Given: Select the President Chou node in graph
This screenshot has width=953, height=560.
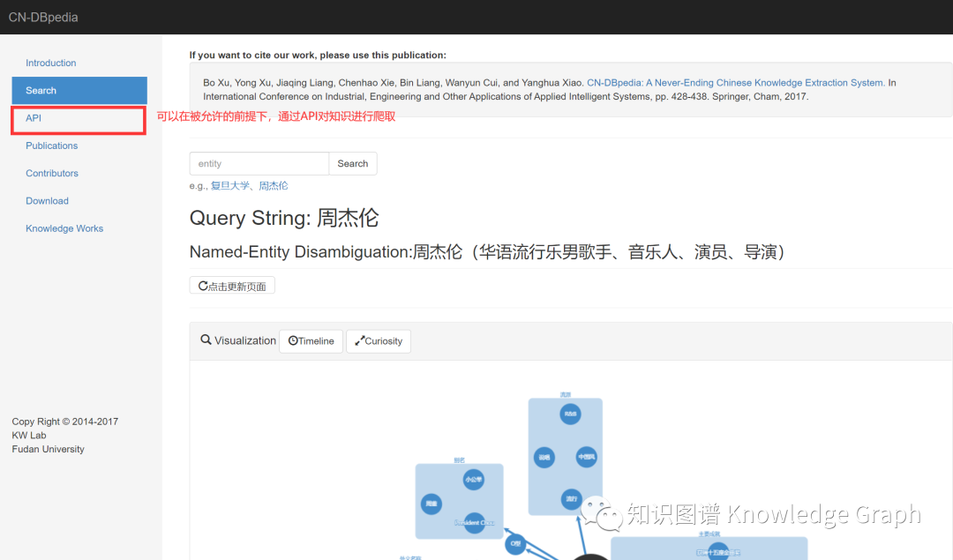Looking at the screenshot, I should [475, 523].
